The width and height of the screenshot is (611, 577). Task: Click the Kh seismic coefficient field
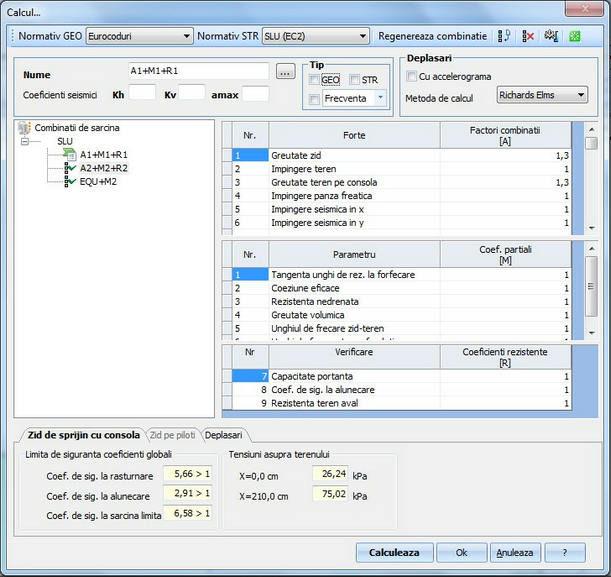coord(142,94)
